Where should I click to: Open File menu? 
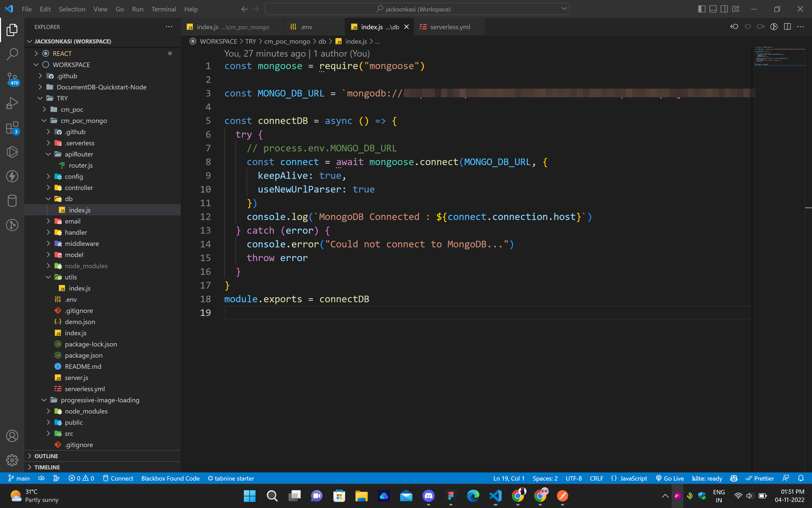26,9
